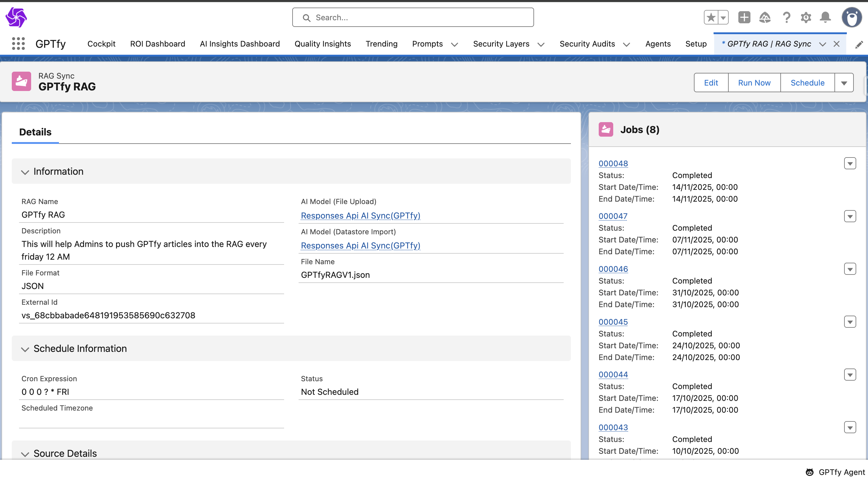Open the job 000047 link
Viewport: 868px width, 484px height.
pyautogui.click(x=613, y=216)
